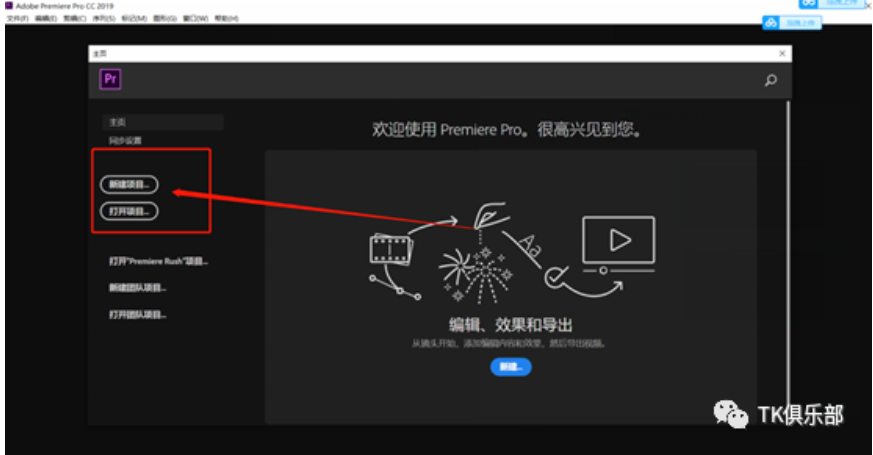Open search with the magnifier icon
Image resolution: width=873 pixels, height=455 pixels.
771,80
